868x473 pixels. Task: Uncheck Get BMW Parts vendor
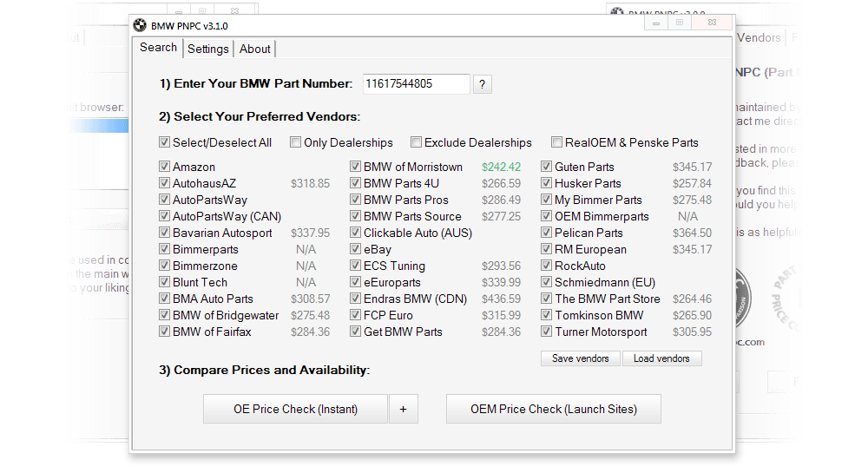355,332
